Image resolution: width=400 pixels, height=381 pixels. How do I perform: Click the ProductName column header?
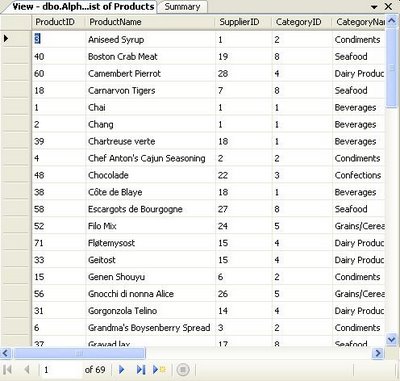click(150, 22)
